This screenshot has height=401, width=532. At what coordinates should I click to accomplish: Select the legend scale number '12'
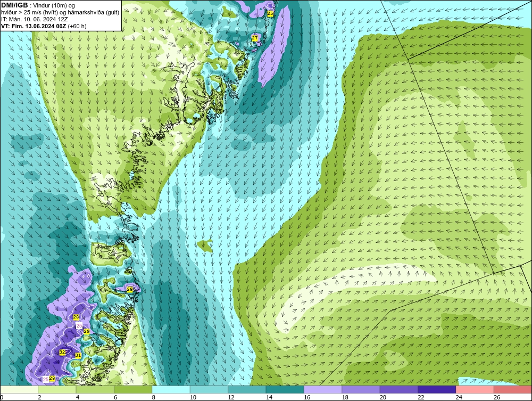point(231,397)
